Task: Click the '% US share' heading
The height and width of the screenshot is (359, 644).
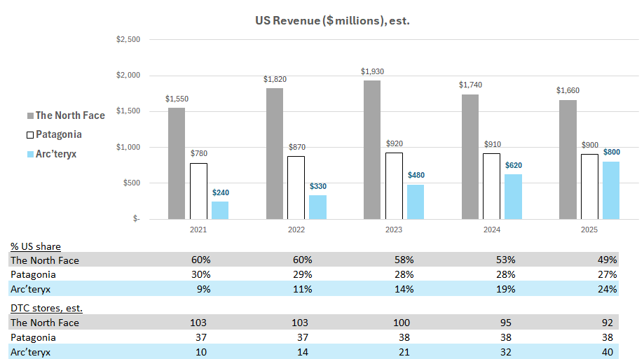Action: pos(36,246)
